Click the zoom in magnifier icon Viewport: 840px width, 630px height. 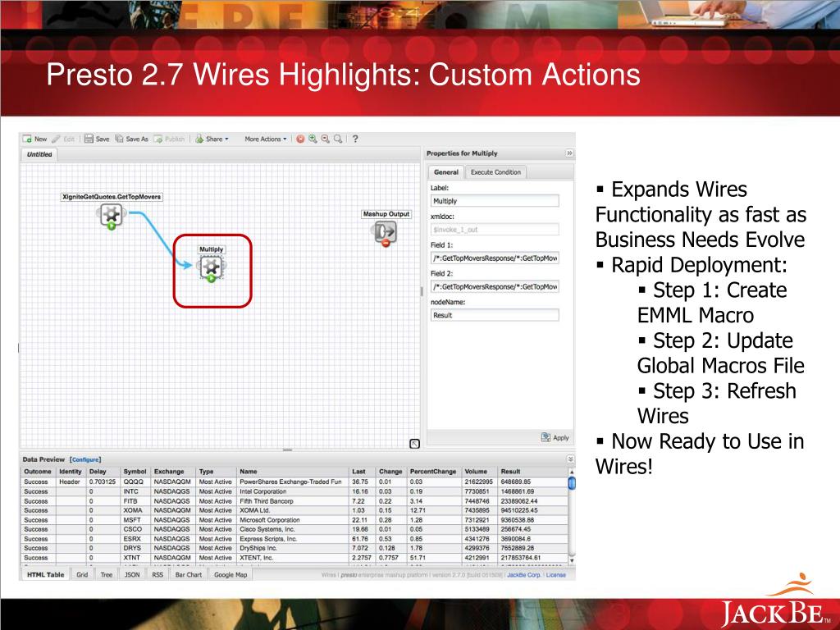coord(313,139)
